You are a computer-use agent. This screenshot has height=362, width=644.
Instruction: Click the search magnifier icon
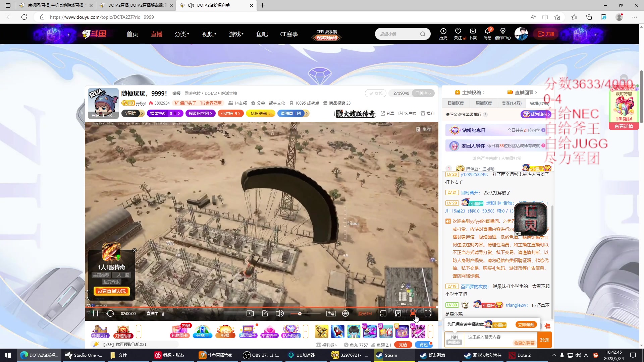coord(423,34)
